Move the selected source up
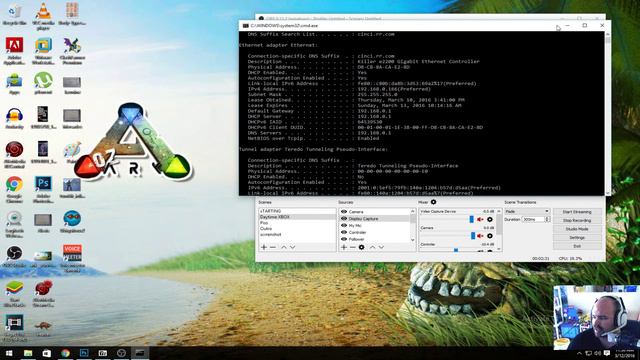 tap(372, 247)
